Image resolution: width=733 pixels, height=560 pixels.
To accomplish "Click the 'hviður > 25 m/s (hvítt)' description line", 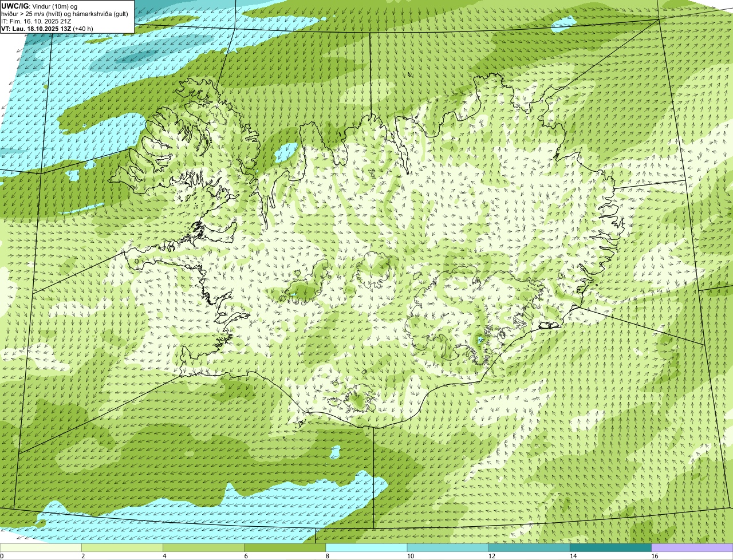I will 65,13.
